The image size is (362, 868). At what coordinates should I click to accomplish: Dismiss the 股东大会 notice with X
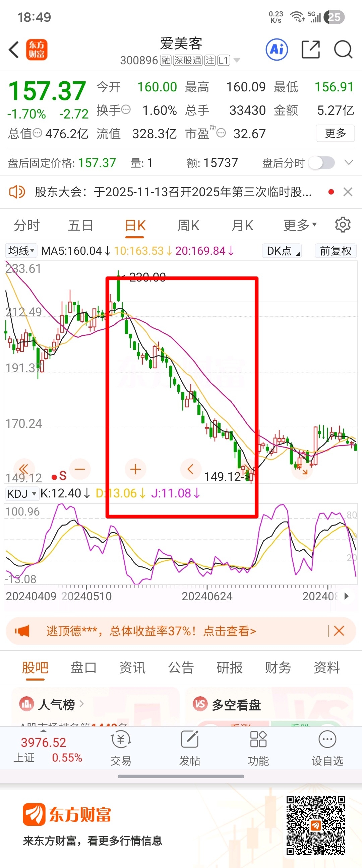pos(348,192)
